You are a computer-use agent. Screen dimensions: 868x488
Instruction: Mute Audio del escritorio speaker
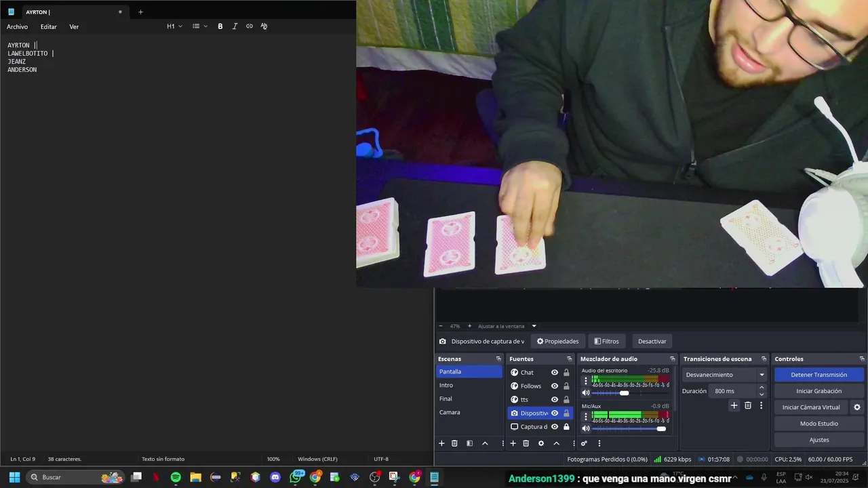tap(586, 393)
